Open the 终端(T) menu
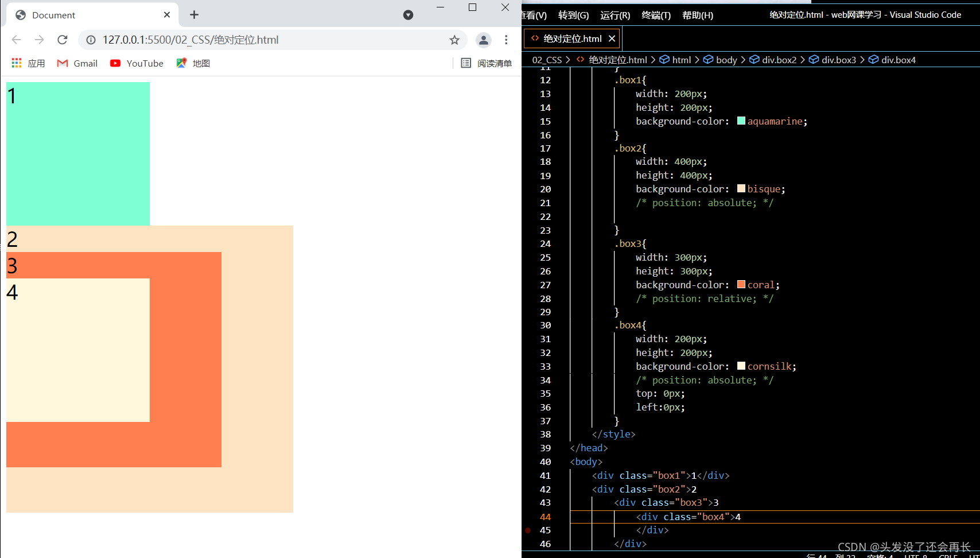This screenshot has width=980, height=558. (656, 15)
